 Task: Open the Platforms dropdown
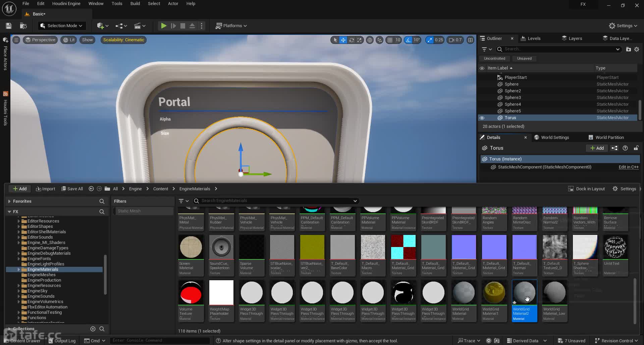click(231, 26)
